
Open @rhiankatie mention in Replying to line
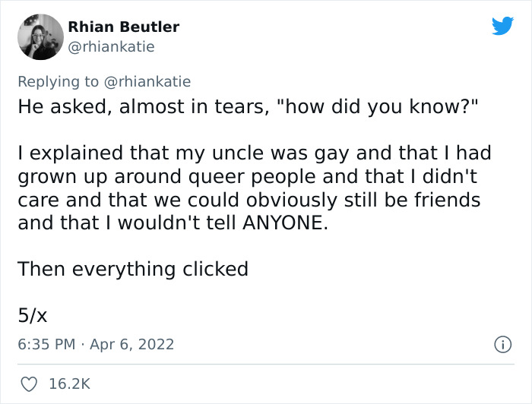(147, 81)
